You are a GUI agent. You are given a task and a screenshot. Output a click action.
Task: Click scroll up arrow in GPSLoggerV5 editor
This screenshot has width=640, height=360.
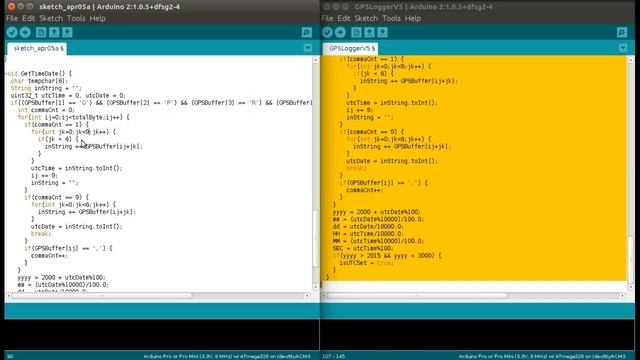[x=631, y=60]
